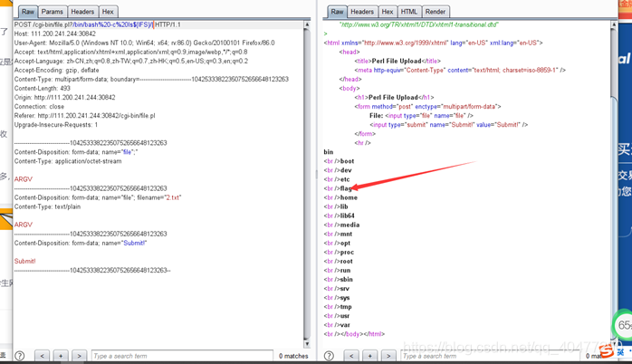Image resolution: width=632 pixels, height=364 pixels.
Task: Focus the response search term field
Action: (x=490, y=356)
